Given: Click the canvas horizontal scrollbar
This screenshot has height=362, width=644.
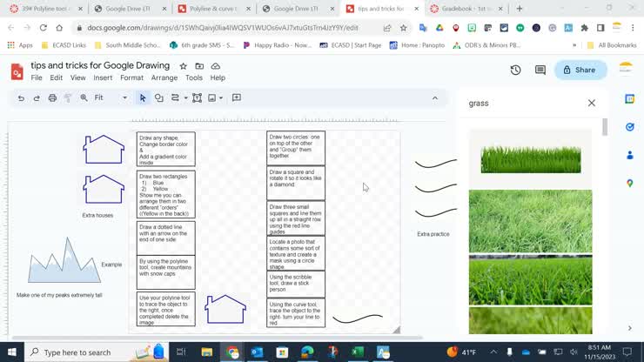Looking at the screenshot, I should pyautogui.click(x=217, y=338).
